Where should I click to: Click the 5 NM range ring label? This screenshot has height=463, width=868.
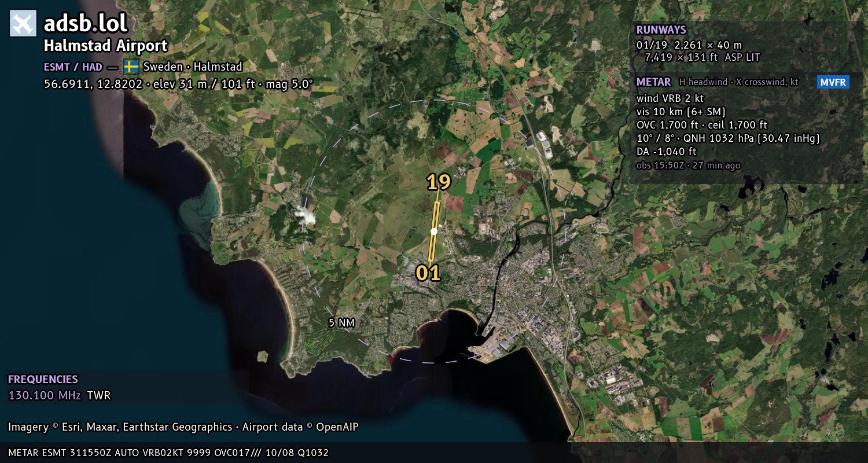coord(341,323)
